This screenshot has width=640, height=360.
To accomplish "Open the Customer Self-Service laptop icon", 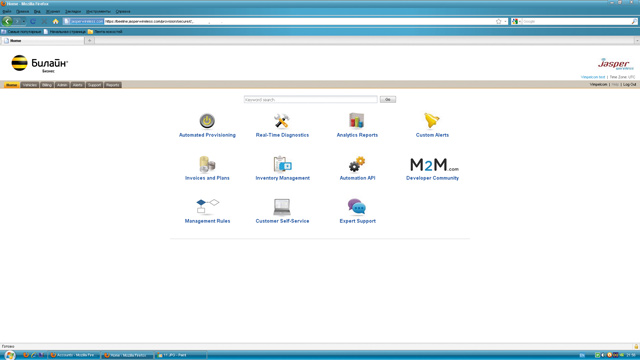I will click(282, 207).
